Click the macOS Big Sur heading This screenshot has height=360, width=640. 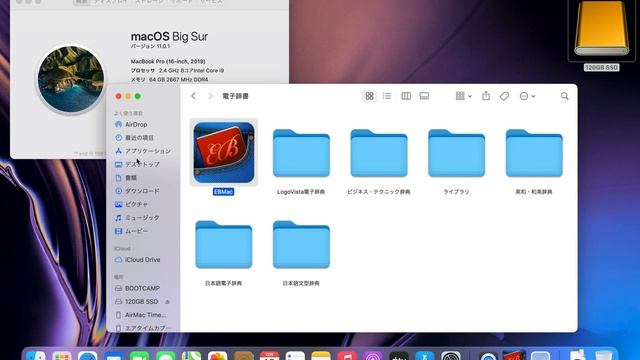(x=169, y=36)
